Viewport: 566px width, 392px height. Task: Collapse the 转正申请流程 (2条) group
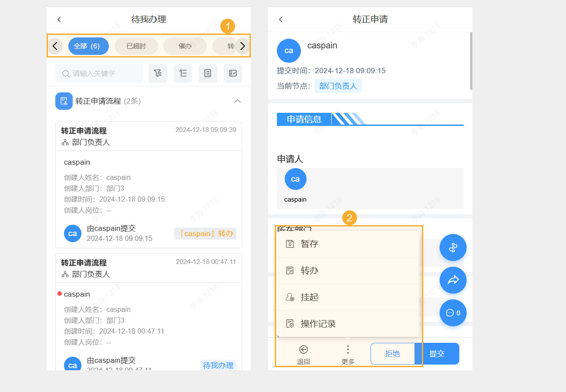pyautogui.click(x=237, y=101)
